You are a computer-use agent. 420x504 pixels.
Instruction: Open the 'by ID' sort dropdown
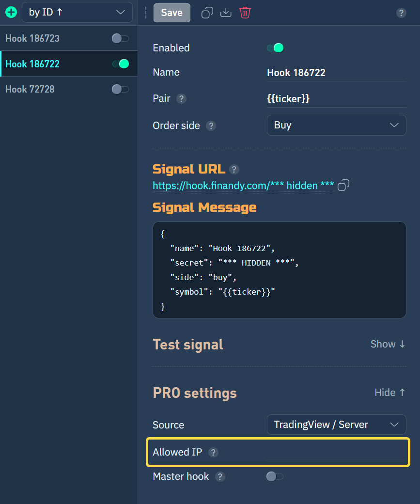pos(77,13)
